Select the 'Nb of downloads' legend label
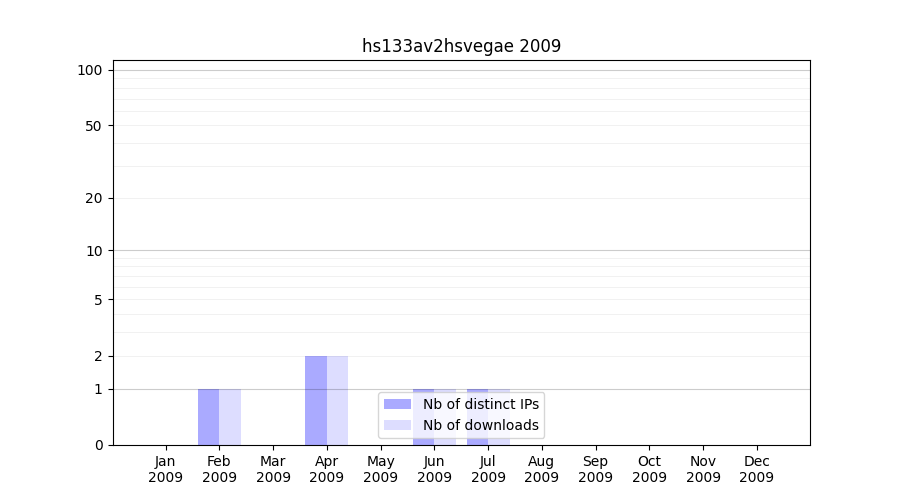900x500 pixels. [x=481, y=425]
